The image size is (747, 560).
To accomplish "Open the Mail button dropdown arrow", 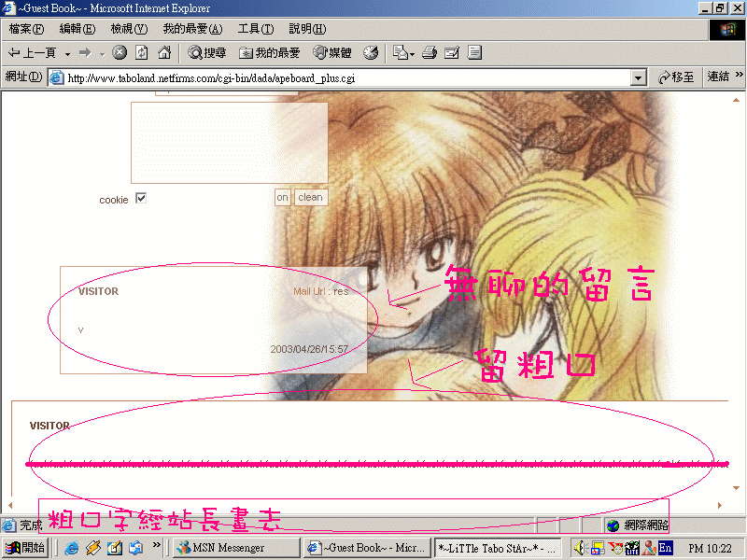I will [x=412, y=54].
